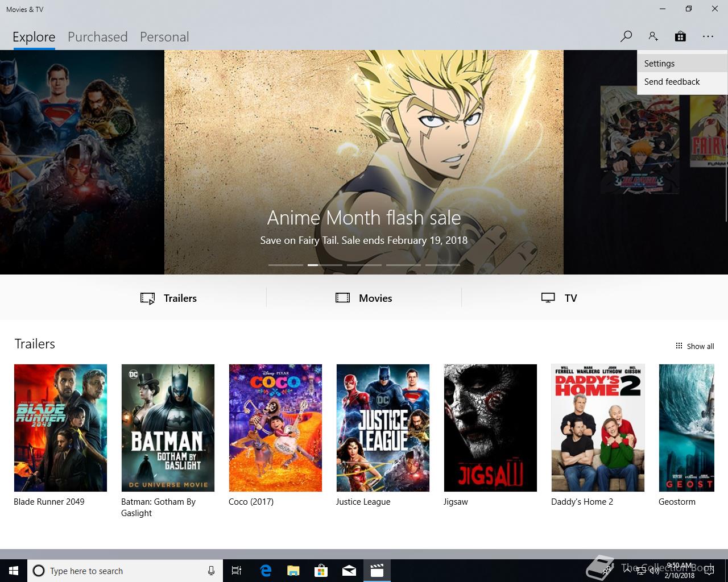The width and height of the screenshot is (728, 582).
Task: Launch Microsoft Edge from taskbar
Action: (x=266, y=571)
